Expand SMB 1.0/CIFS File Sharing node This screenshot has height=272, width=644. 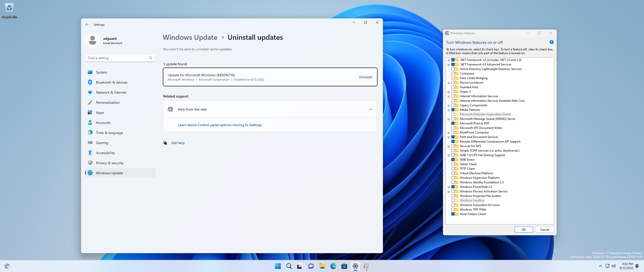pos(449,155)
